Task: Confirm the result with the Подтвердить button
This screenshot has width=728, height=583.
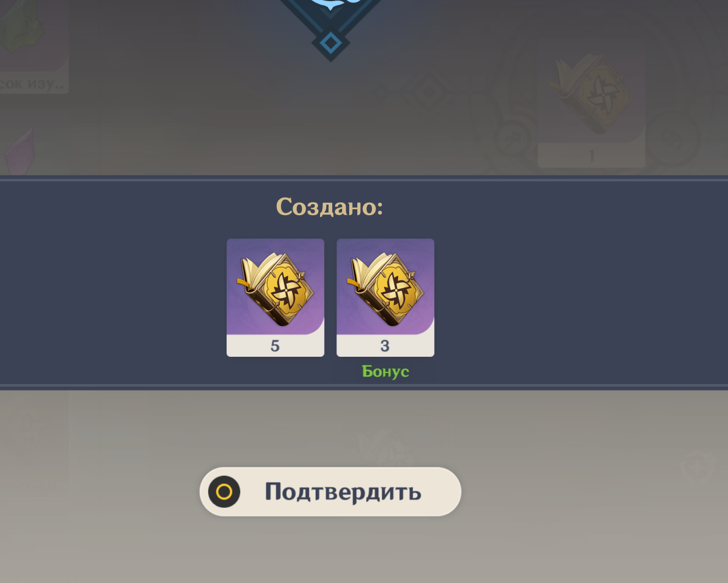Action: tap(330, 491)
